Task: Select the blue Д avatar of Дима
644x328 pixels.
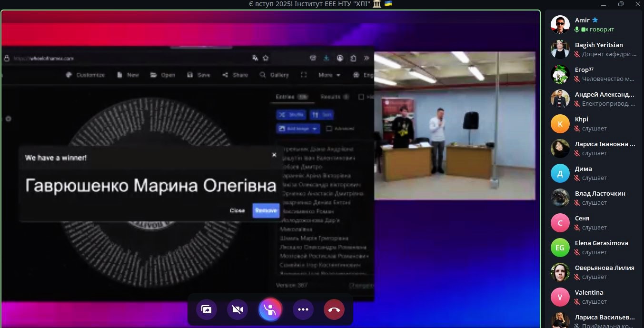Action: tap(560, 173)
